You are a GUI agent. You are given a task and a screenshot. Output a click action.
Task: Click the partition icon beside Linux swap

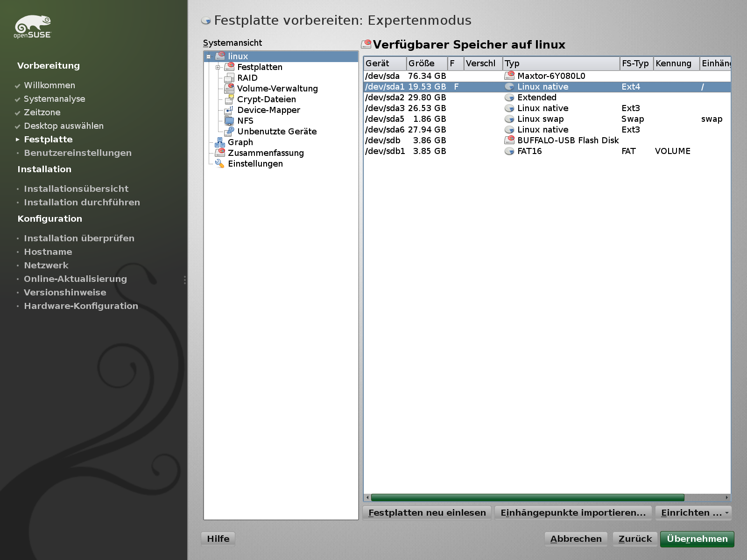coord(509,119)
